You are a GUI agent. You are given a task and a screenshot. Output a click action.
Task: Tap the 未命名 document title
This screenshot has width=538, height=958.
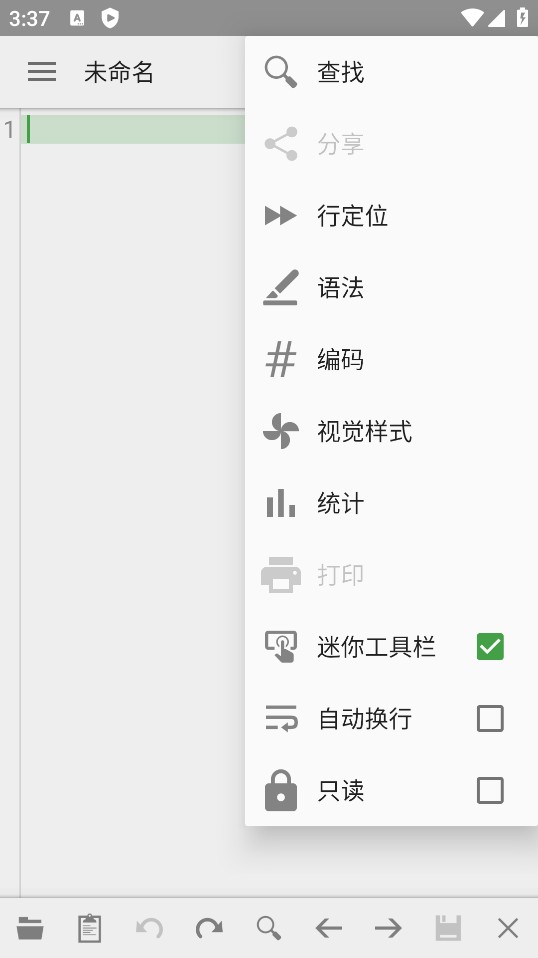click(118, 72)
